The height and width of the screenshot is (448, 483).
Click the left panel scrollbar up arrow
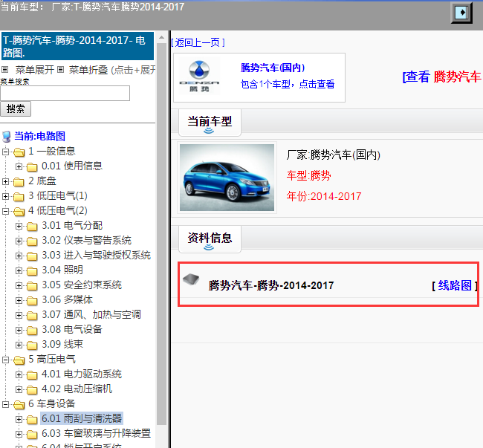(x=161, y=38)
